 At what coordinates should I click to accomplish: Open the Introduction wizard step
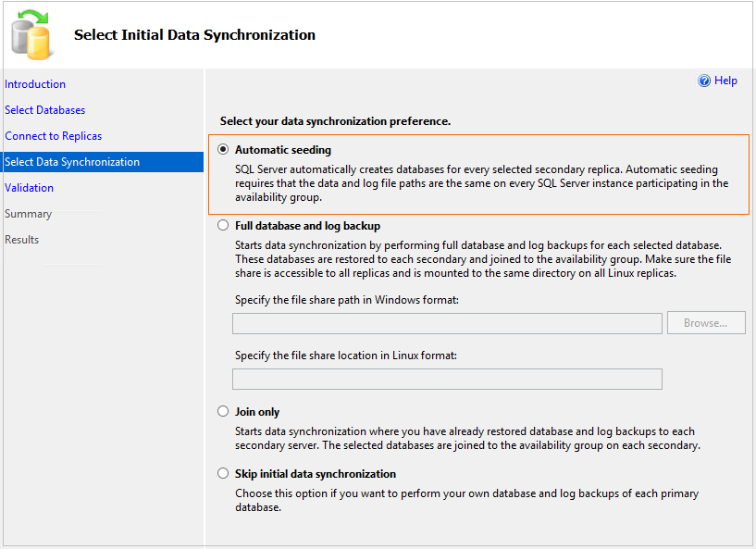coord(35,84)
